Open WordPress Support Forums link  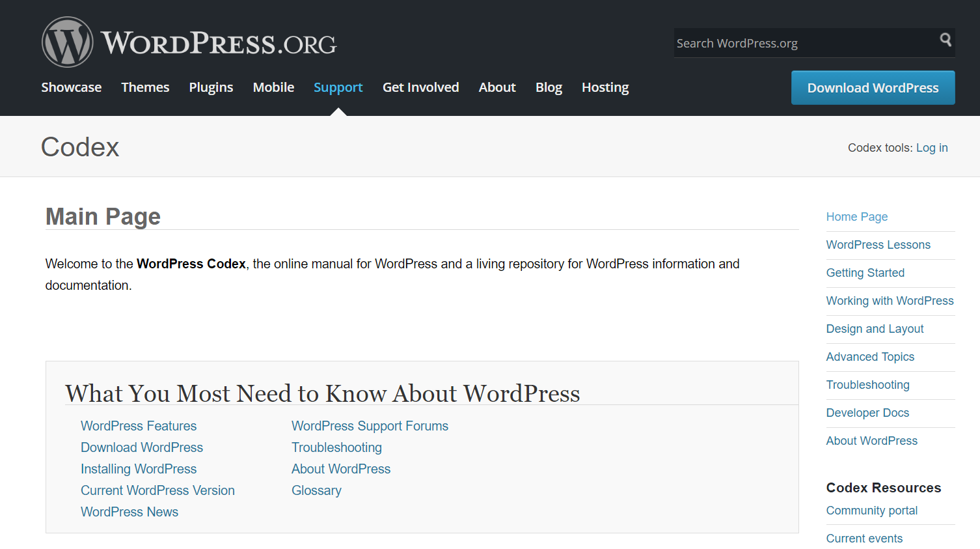tap(370, 426)
